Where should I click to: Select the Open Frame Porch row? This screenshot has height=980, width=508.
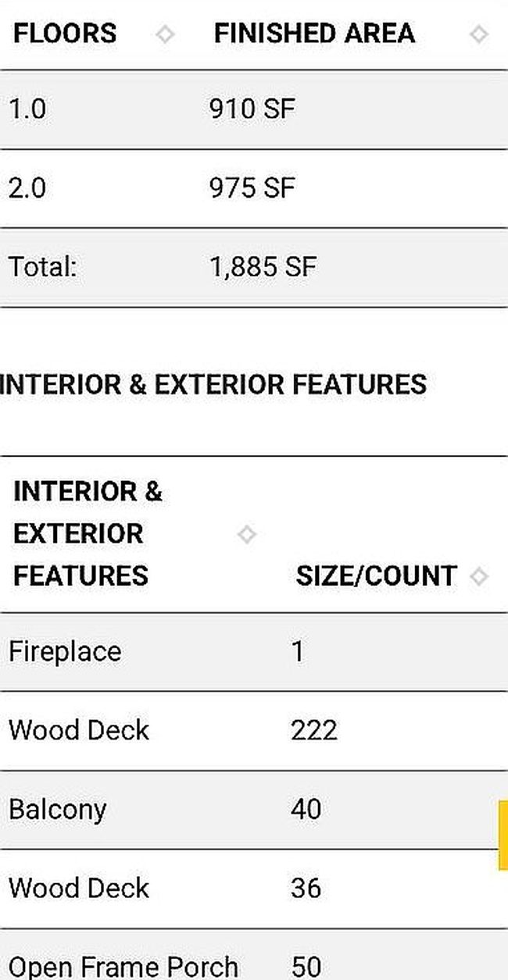(x=254, y=954)
